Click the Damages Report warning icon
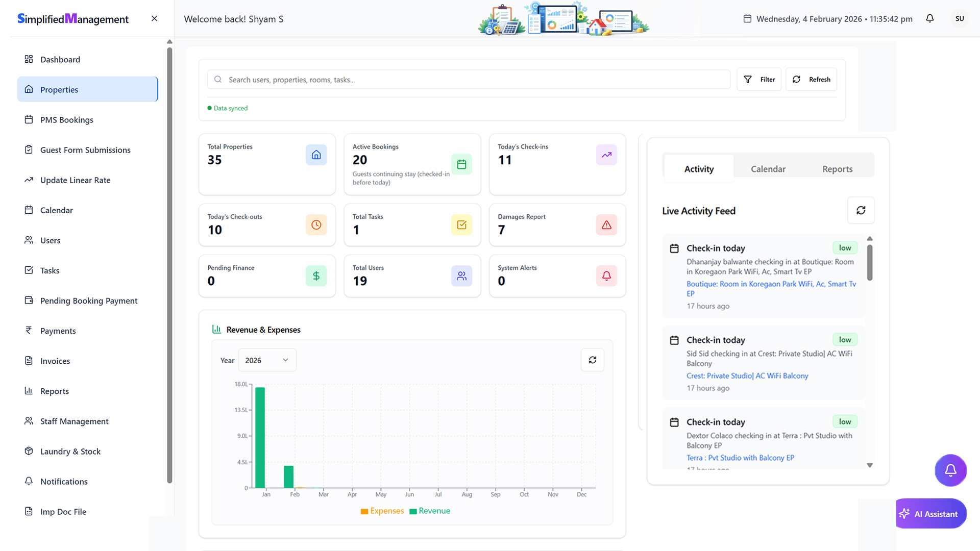Image resolution: width=980 pixels, height=551 pixels. tap(606, 225)
